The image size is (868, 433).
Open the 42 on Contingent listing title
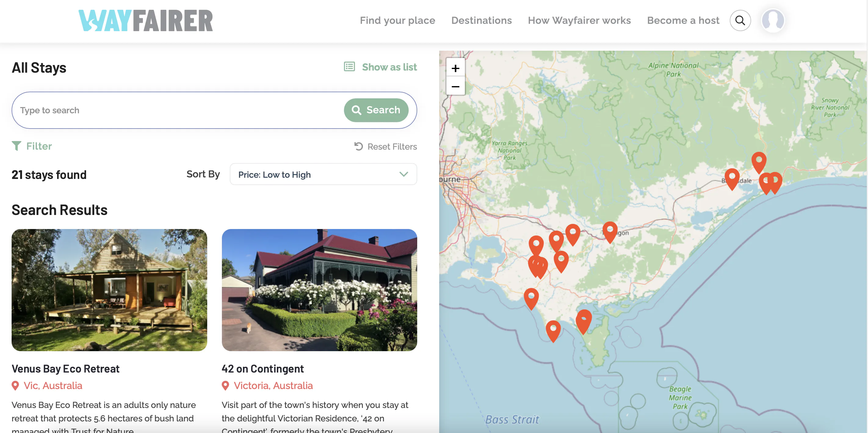[262, 368]
